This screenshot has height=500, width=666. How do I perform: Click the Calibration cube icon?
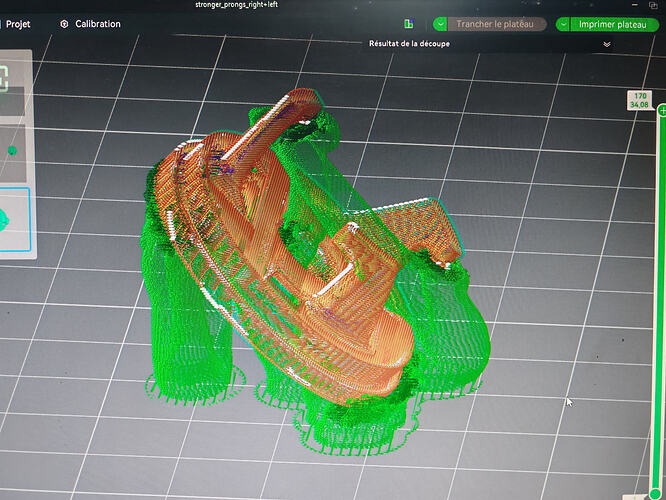(64, 24)
